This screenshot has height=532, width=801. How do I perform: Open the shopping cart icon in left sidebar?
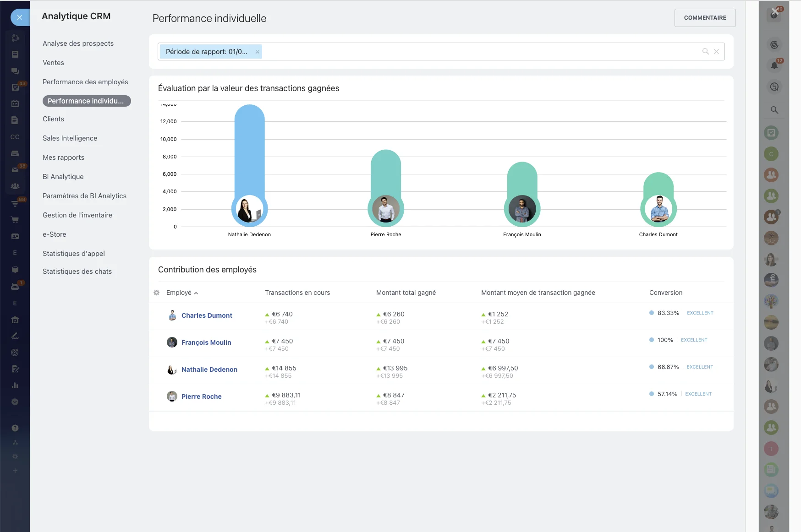pos(15,220)
